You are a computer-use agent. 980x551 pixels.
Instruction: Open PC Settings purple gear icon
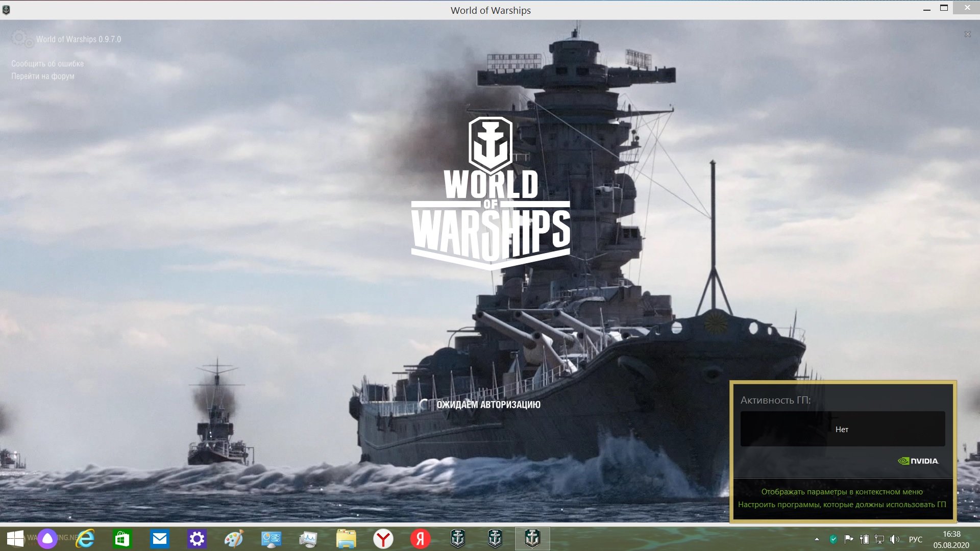(x=197, y=539)
